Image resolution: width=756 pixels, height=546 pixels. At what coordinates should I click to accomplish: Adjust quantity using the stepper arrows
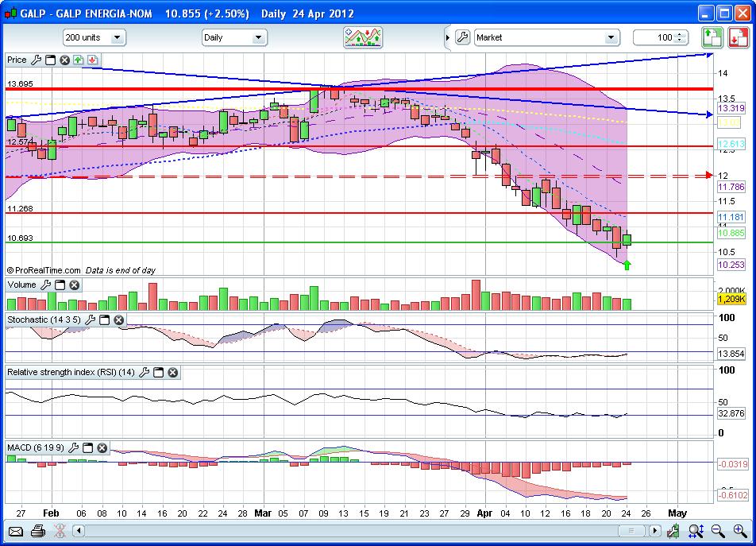680,37
